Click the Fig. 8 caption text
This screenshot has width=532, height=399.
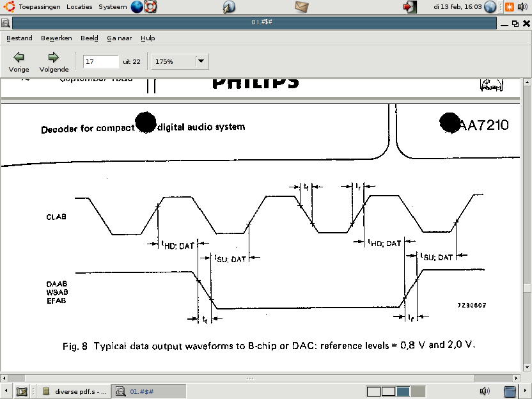click(x=269, y=346)
